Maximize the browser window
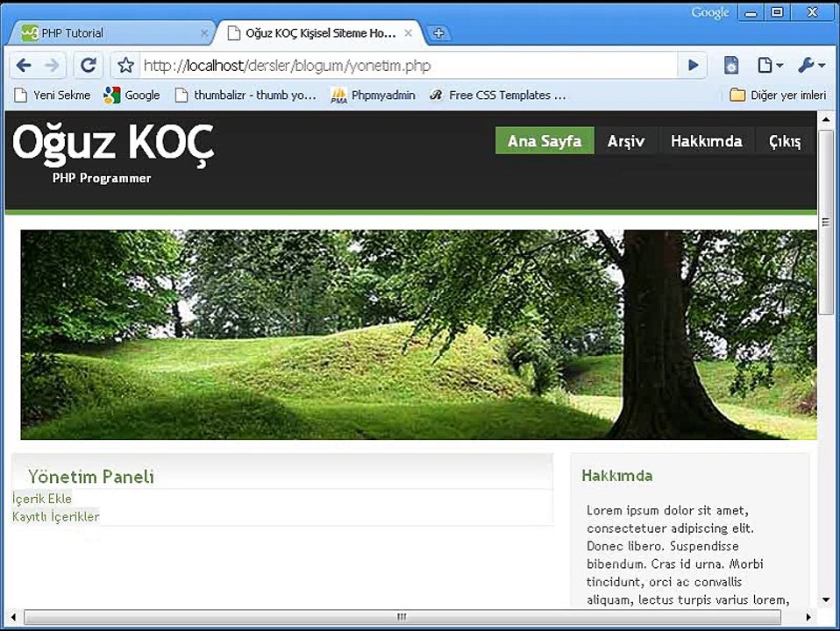Viewport: 840px width, 631px height. pos(777,12)
